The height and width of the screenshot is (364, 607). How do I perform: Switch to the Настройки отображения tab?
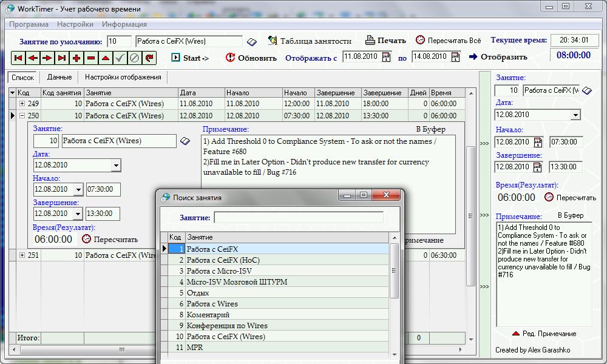point(123,78)
